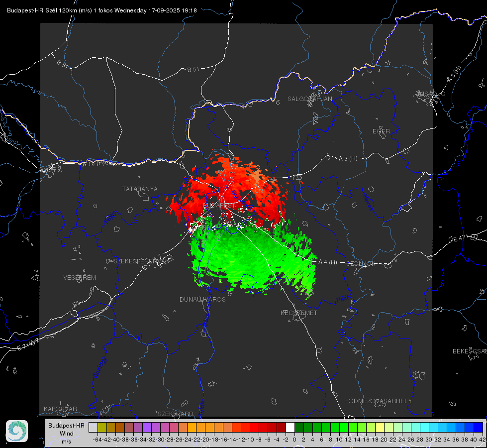Image resolution: width=487 pixels, height=448 pixels.
Task: Select the bright red swatch between -10 and -8
Action: point(254,427)
